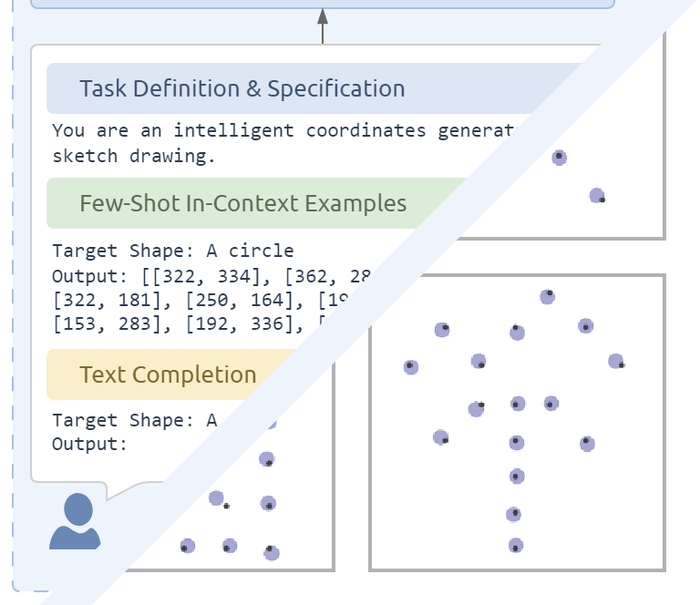
Task: Click the empty "Output:" line under Text Completion
Action: click(x=89, y=444)
